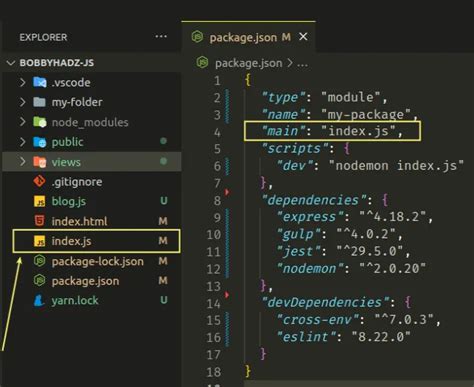This screenshot has width=474, height=387.
Task: Click the my-folder folder icon
Action: (40, 102)
